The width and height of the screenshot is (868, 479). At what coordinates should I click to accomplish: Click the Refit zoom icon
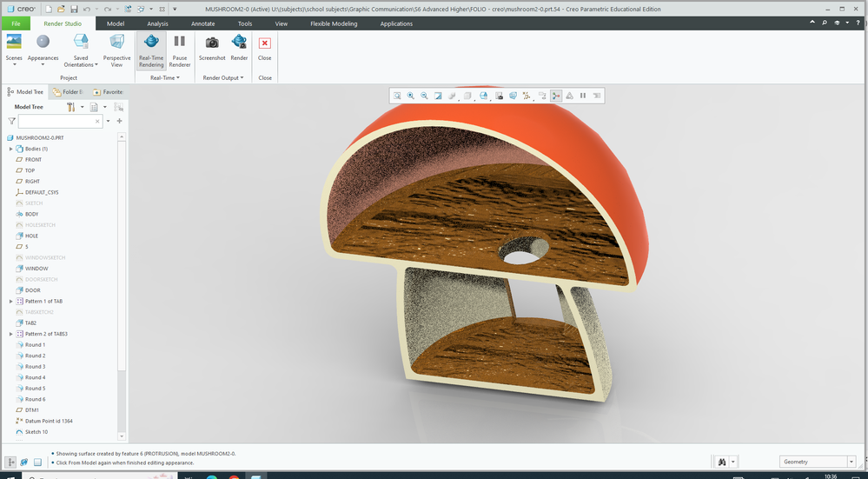(397, 96)
